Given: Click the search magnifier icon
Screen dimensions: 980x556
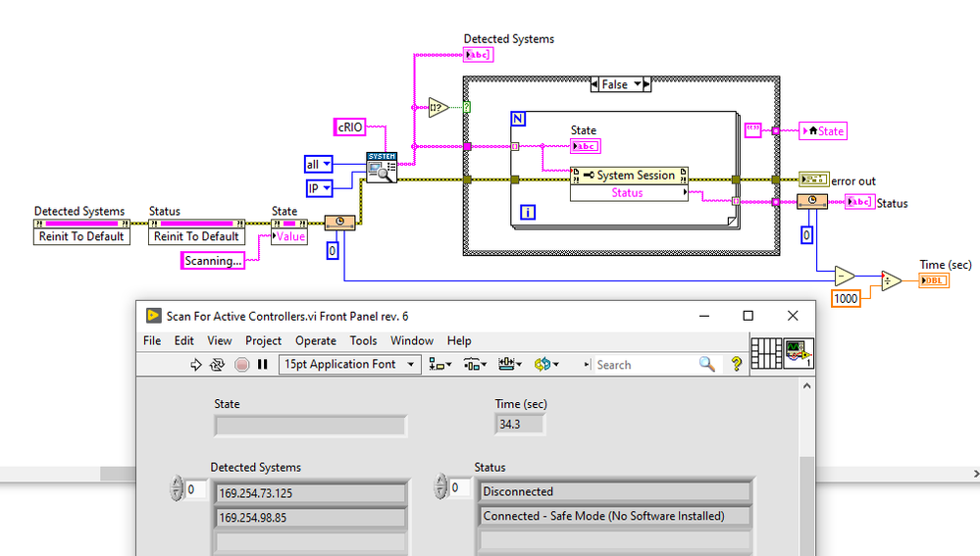Looking at the screenshot, I should (707, 364).
